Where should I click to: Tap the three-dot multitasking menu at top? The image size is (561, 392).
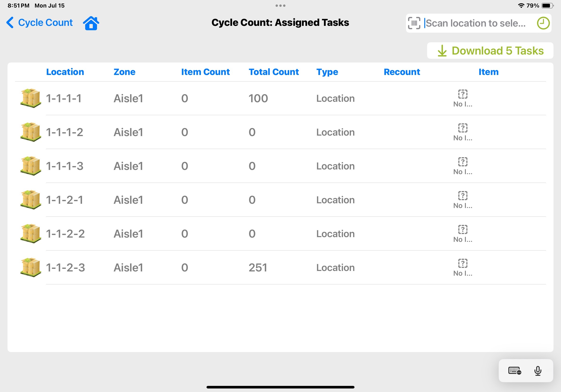point(280,6)
